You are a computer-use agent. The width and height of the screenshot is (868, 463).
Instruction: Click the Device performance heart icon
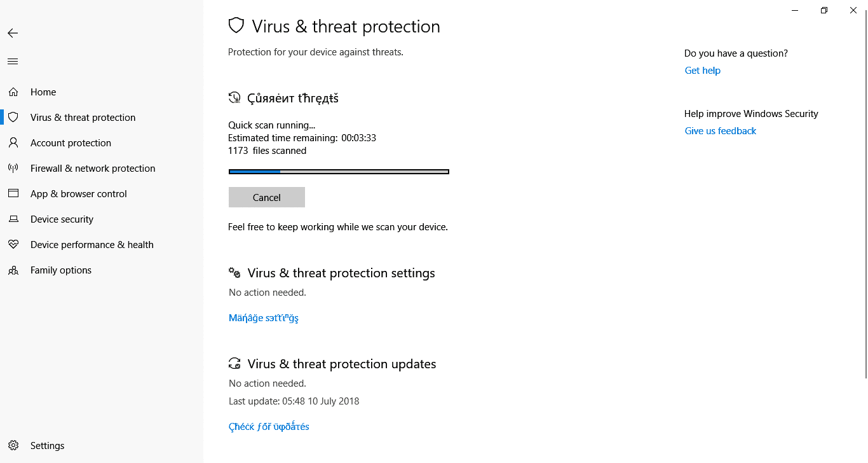pyautogui.click(x=13, y=245)
